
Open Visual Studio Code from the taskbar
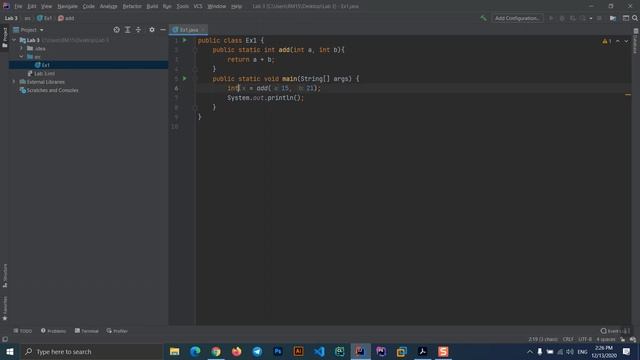(x=319, y=351)
